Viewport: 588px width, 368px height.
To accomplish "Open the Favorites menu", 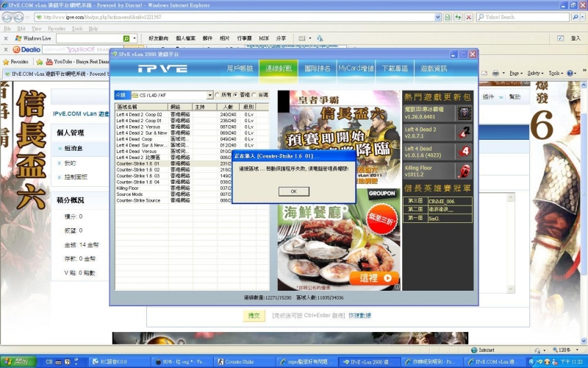I will click(x=57, y=29).
